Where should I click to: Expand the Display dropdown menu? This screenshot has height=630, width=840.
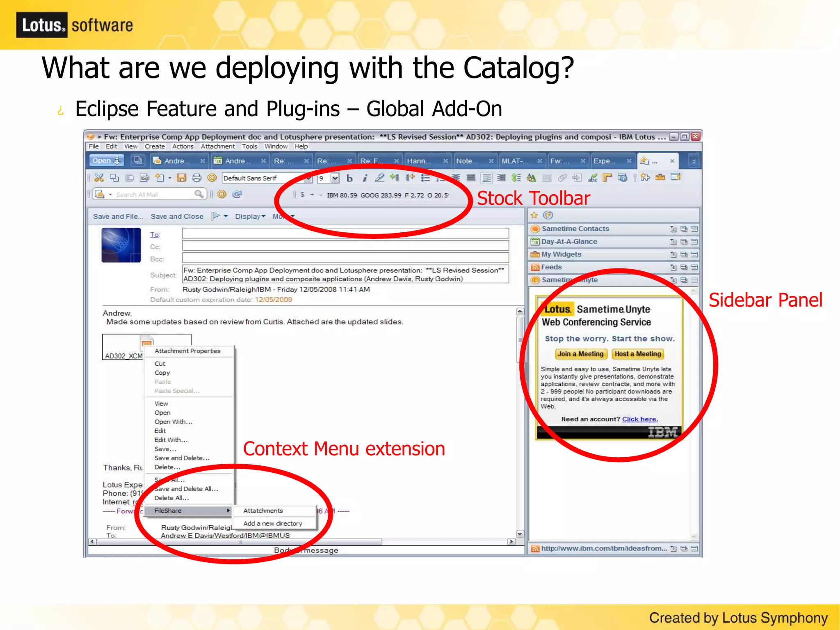[250, 216]
